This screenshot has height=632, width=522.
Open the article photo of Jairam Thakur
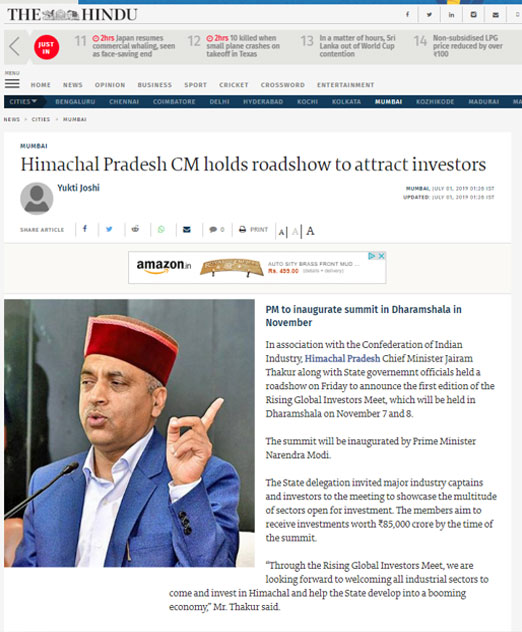129,433
